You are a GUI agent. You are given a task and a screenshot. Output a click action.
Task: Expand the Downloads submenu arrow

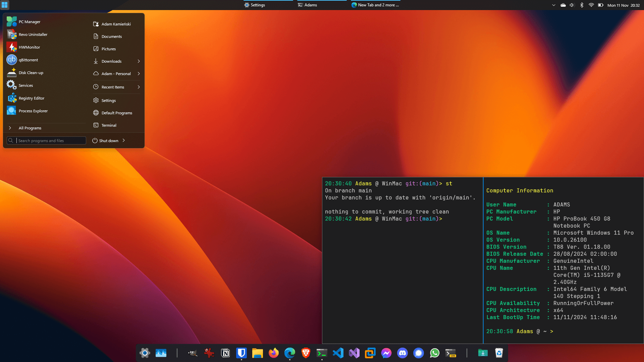(139, 61)
